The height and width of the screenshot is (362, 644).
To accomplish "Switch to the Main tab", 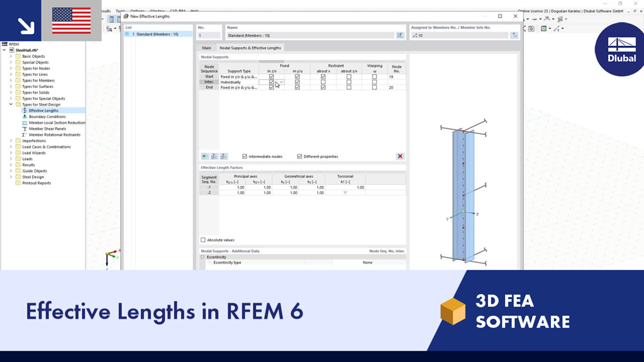I will [x=206, y=48].
